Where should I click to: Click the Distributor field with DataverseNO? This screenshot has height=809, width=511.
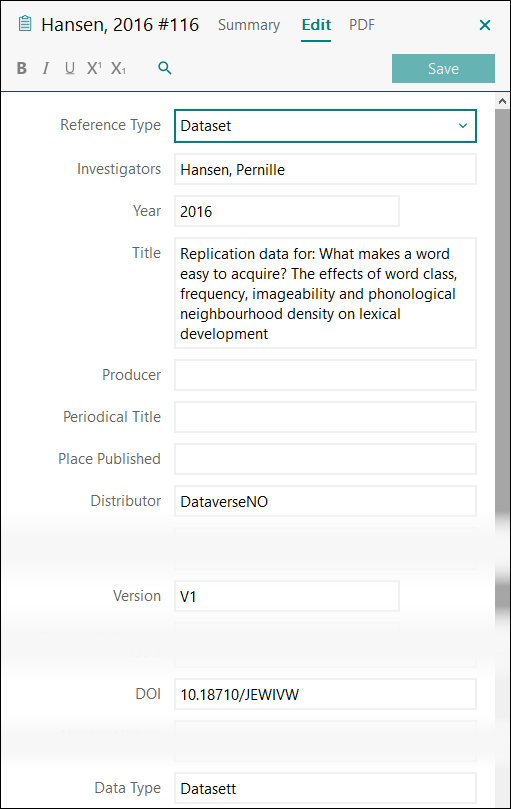point(325,501)
